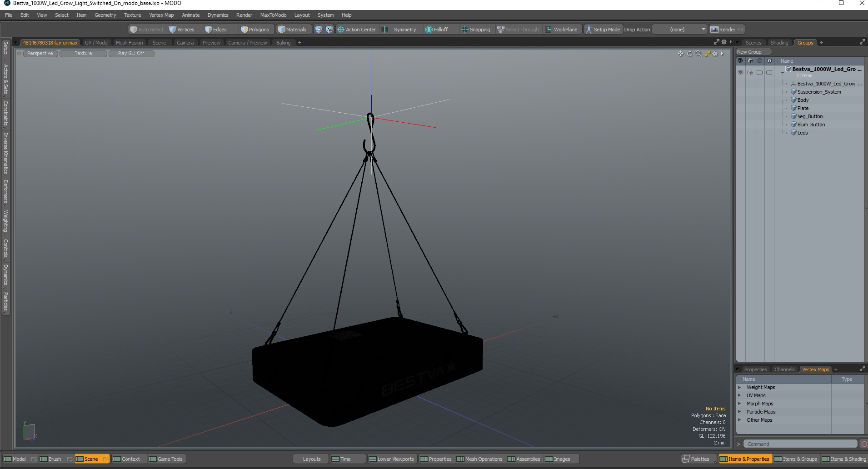Expand UV Maps list
This screenshot has width=868, height=469.
click(739, 395)
